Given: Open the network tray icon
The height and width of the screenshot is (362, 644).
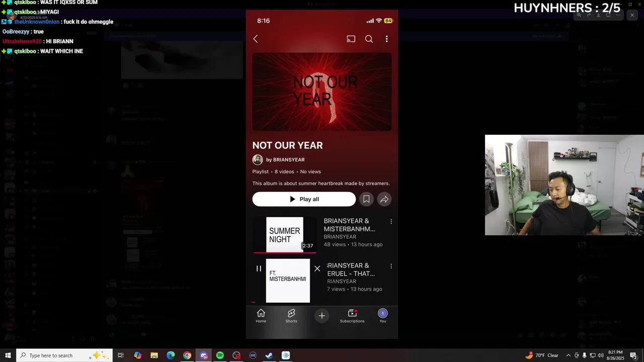Looking at the screenshot, I should pos(593,355).
